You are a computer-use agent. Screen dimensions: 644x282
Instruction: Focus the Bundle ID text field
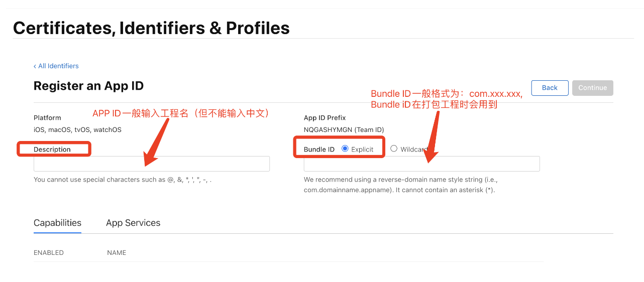[422, 164]
